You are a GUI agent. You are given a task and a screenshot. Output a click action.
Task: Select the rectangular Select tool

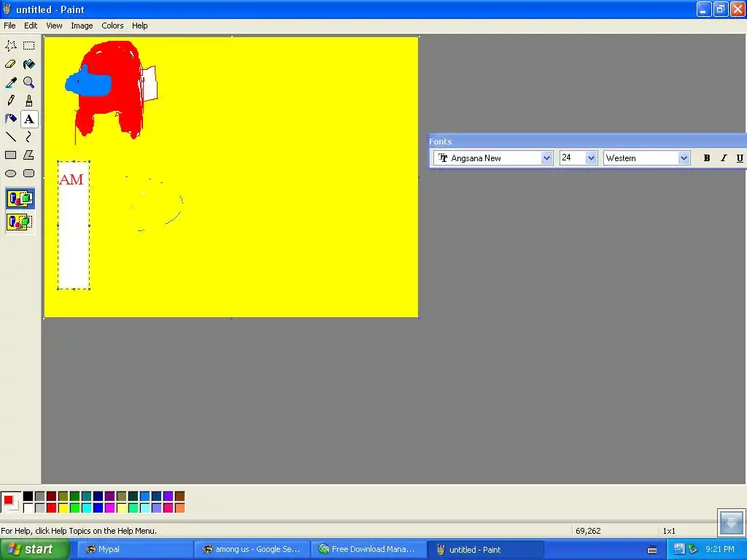click(29, 46)
